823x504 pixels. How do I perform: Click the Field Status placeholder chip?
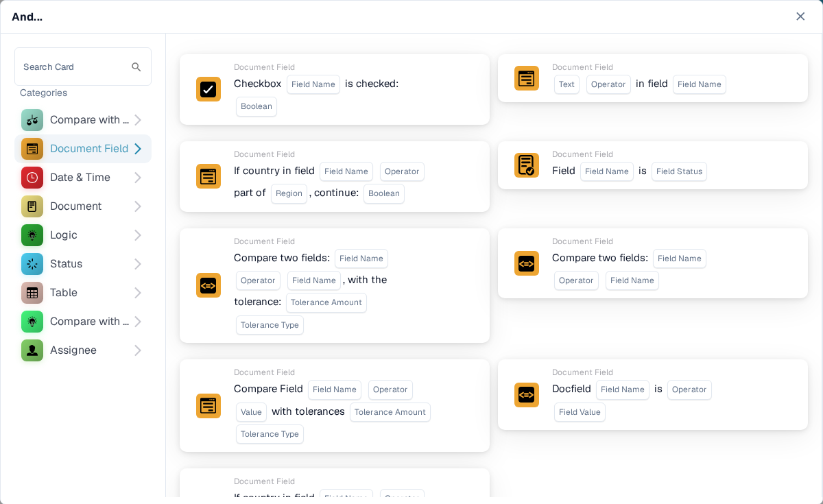[x=679, y=171]
